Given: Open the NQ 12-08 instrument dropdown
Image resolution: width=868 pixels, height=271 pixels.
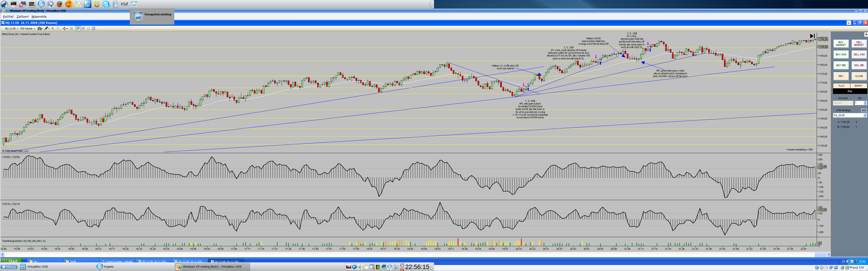Looking at the screenshot, I should (x=11, y=29).
